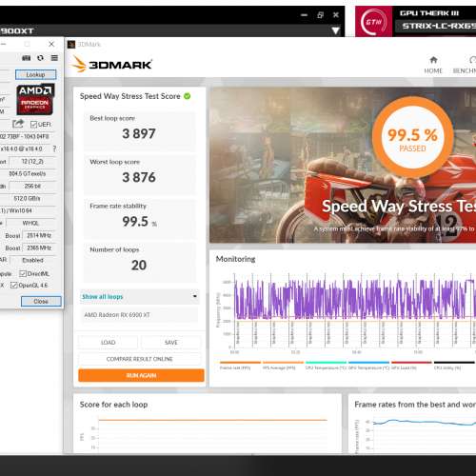Screen dimensions: 476x476
Task: Toggle the GPU Load legend item
Action: pos(411,366)
